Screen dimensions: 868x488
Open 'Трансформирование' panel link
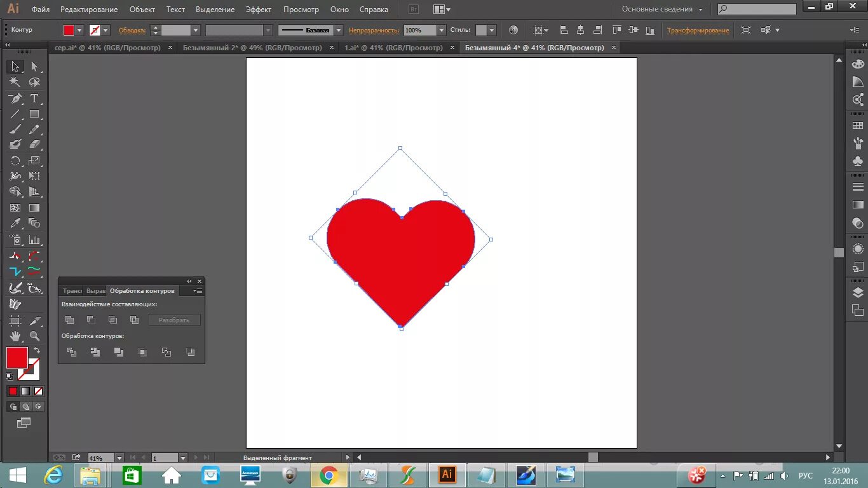click(x=698, y=30)
